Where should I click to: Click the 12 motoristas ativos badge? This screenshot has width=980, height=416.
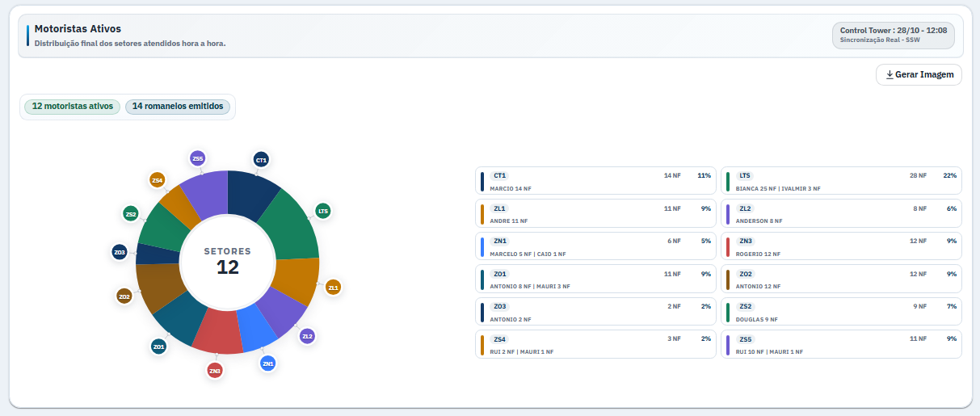pos(73,107)
